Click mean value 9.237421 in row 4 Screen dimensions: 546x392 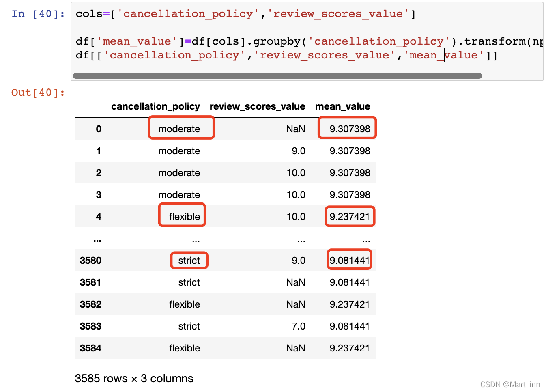(x=350, y=217)
